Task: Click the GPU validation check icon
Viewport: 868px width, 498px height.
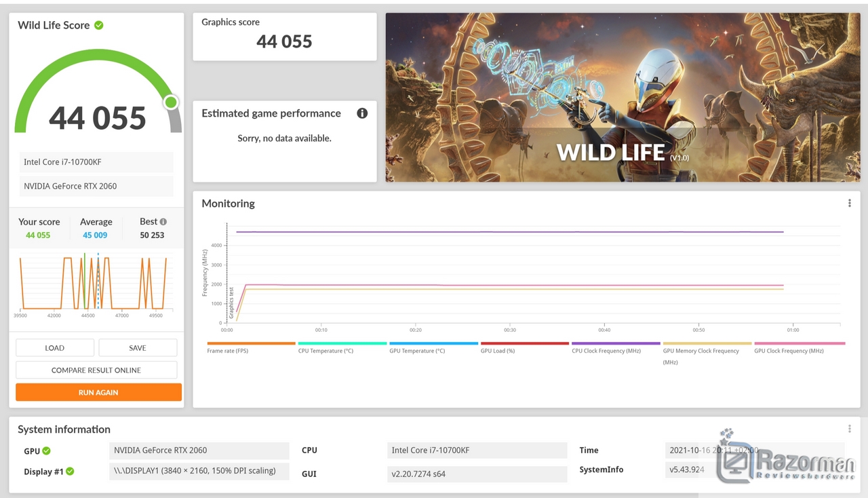Action: (x=46, y=451)
